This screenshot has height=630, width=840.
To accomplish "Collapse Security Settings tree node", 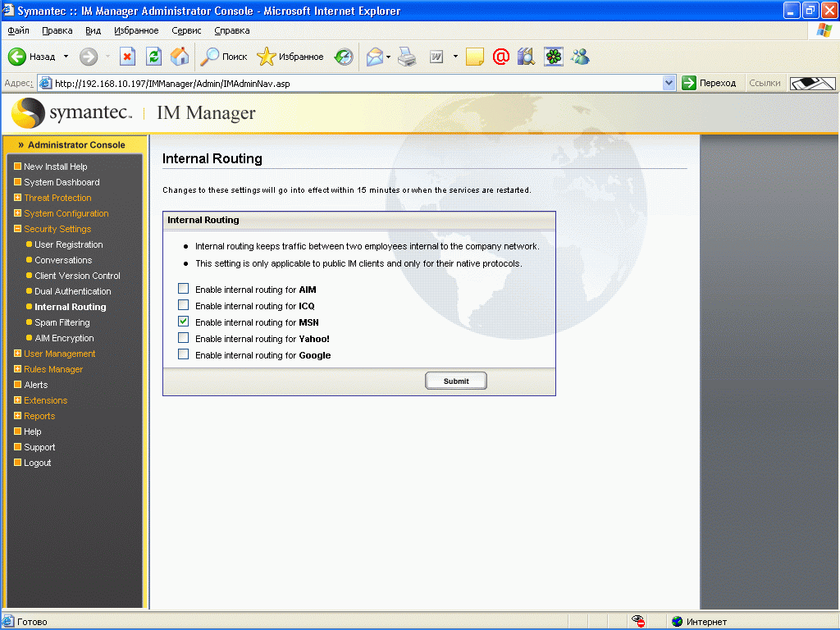I will 18,228.
